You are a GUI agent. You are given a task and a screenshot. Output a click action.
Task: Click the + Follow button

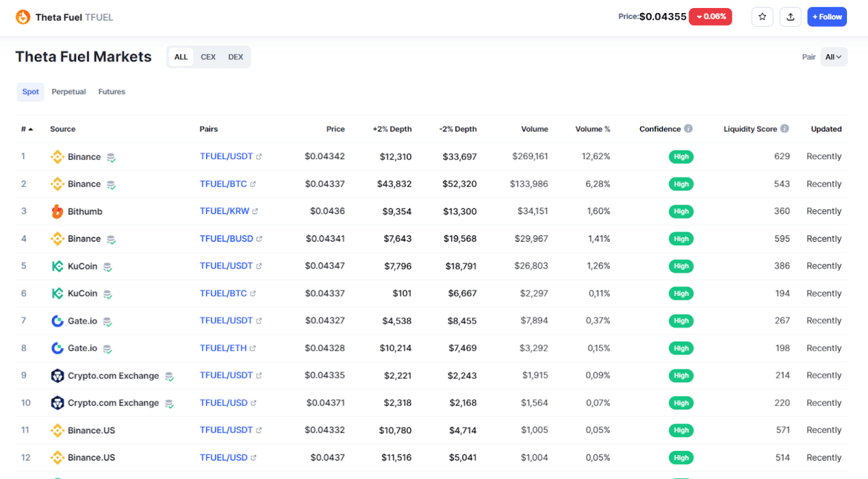(827, 16)
